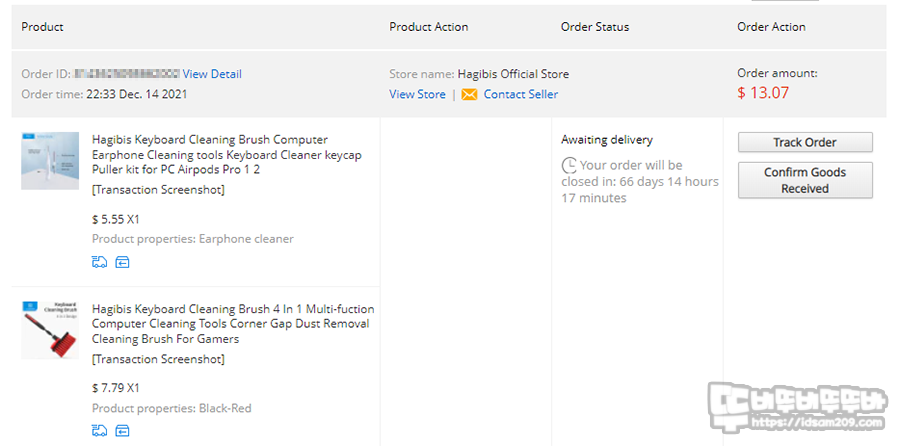Click blurred Order ID number
The height and width of the screenshot is (446, 900).
(126, 74)
